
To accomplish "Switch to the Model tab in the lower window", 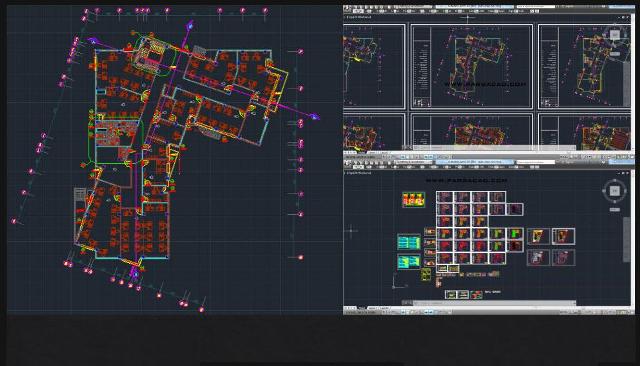I will [361, 308].
